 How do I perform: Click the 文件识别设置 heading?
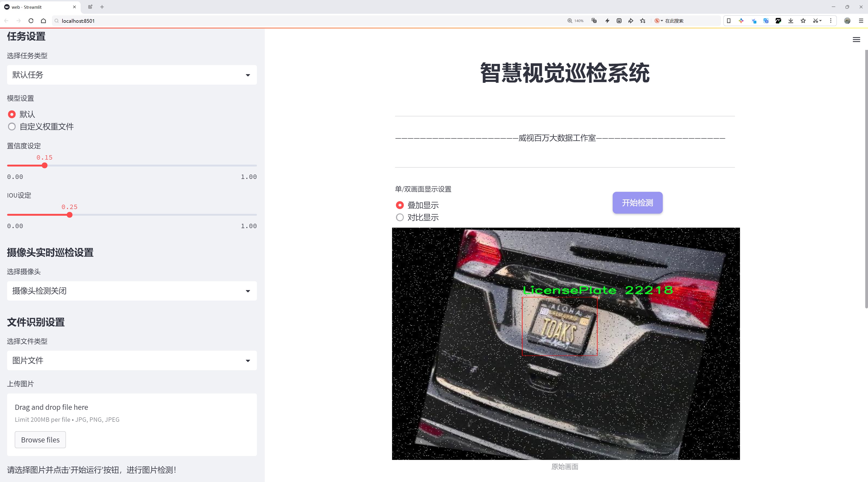click(36, 322)
